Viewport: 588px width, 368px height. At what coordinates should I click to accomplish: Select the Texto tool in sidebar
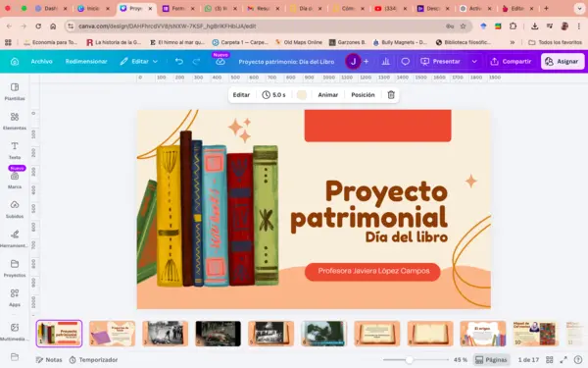15,150
